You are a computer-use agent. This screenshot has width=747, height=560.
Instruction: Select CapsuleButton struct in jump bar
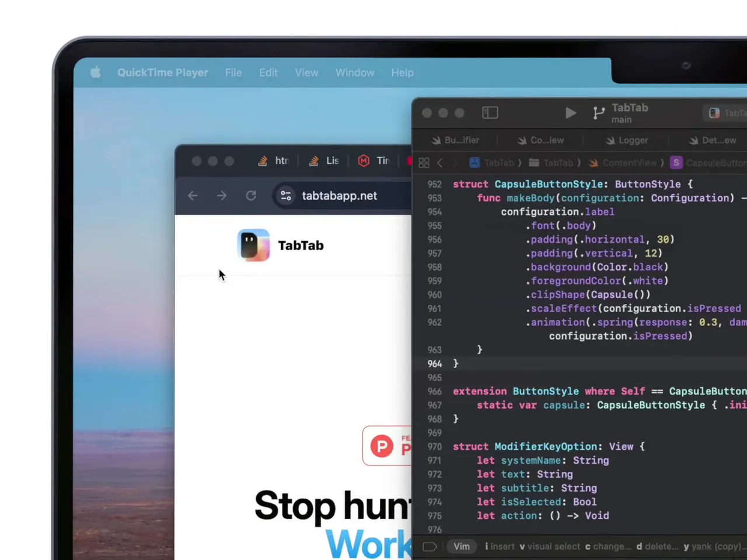(708, 163)
